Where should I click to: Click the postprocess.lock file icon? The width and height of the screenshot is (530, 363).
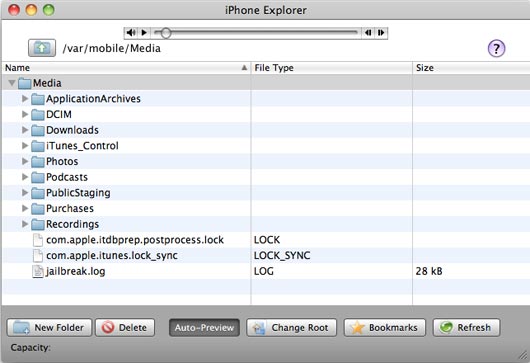38,240
